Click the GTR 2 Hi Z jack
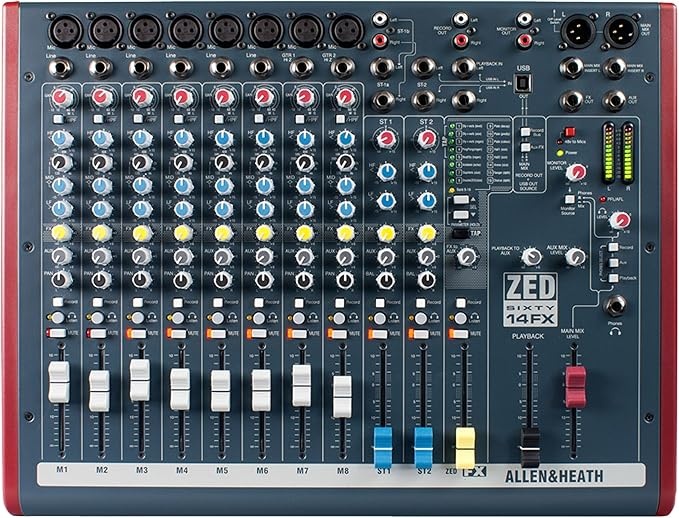The image size is (679, 518). point(342,68)
